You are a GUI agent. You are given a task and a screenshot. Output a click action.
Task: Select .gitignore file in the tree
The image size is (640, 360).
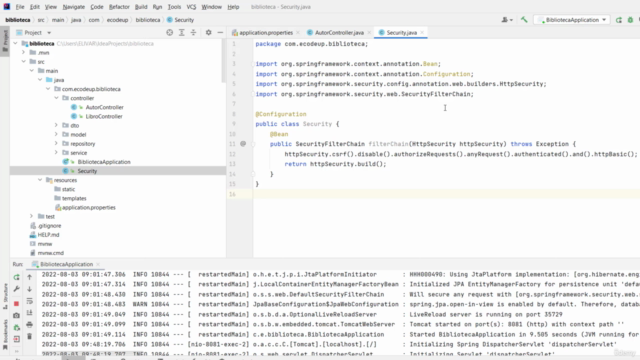coord(49,226)
